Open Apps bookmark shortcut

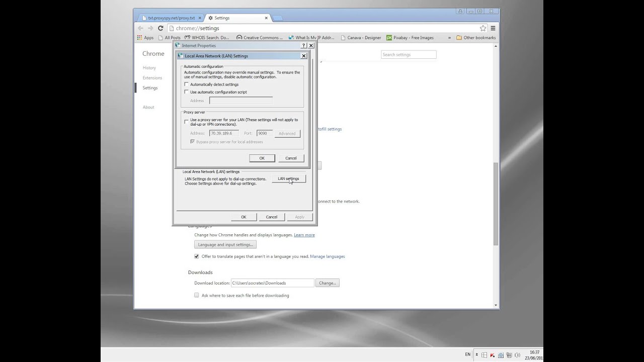coord(145,38)
